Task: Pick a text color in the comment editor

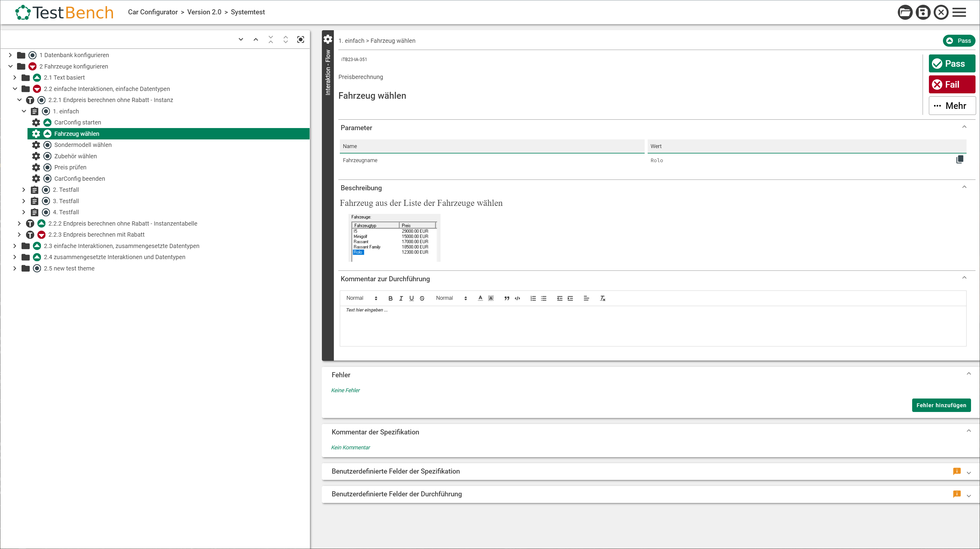Action: tap(480, 298)
